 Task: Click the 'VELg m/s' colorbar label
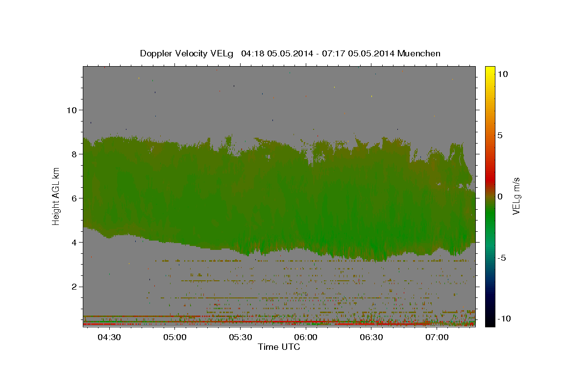pyautogui.click(x=516, y=196)
